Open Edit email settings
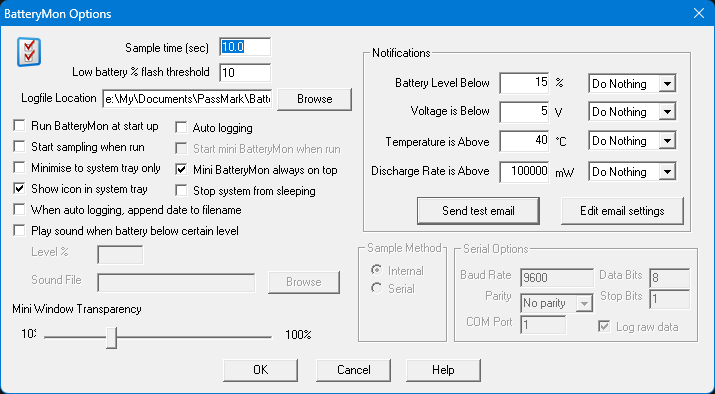This screenshot has height=394, width=715. click(x=622, y=211)
